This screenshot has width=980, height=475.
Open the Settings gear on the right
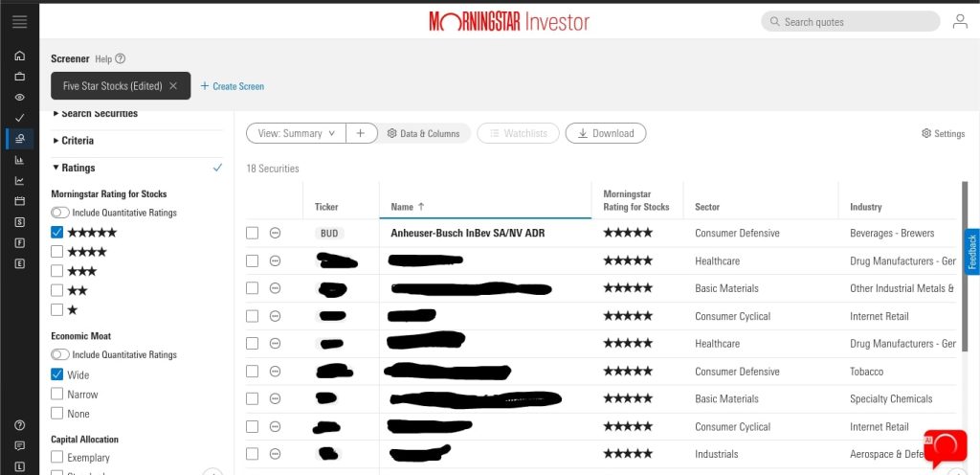(943, 134)
